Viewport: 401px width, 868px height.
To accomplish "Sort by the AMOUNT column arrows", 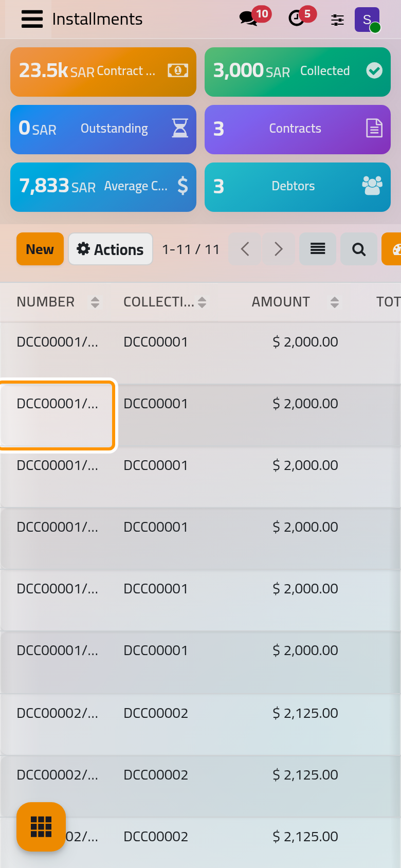I will coord(335,302).
